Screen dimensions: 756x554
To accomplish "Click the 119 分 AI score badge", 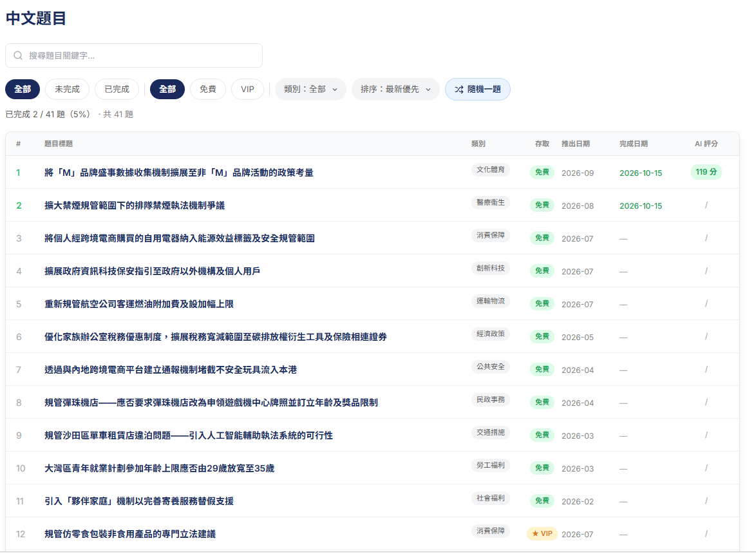I will coord(706,172).
